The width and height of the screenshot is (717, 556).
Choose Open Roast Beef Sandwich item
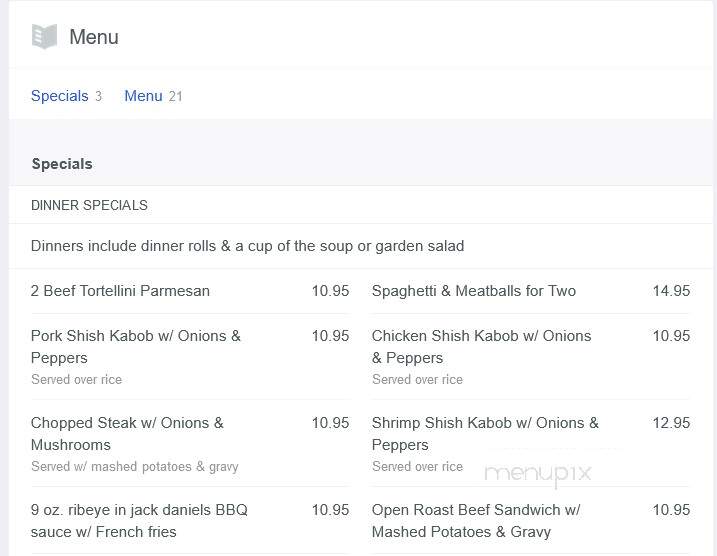[476, 520]
